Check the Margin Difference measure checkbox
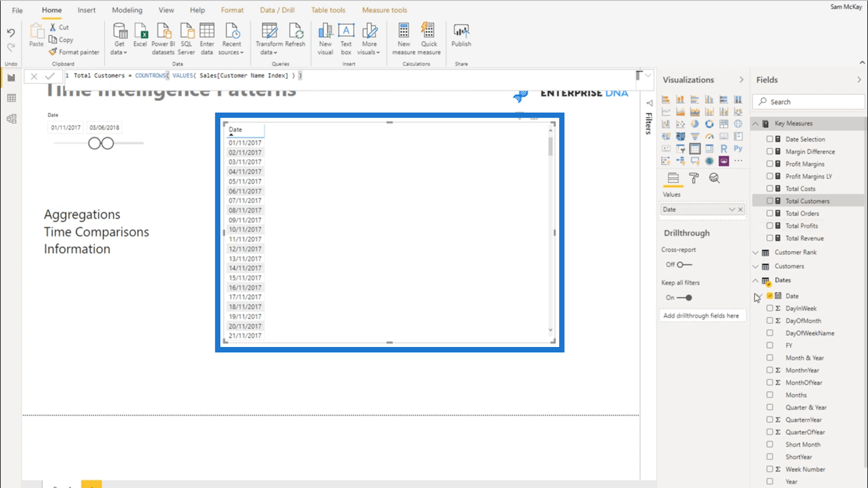The height and width of the screenshot is (488, 868). (x=770, y=151)
